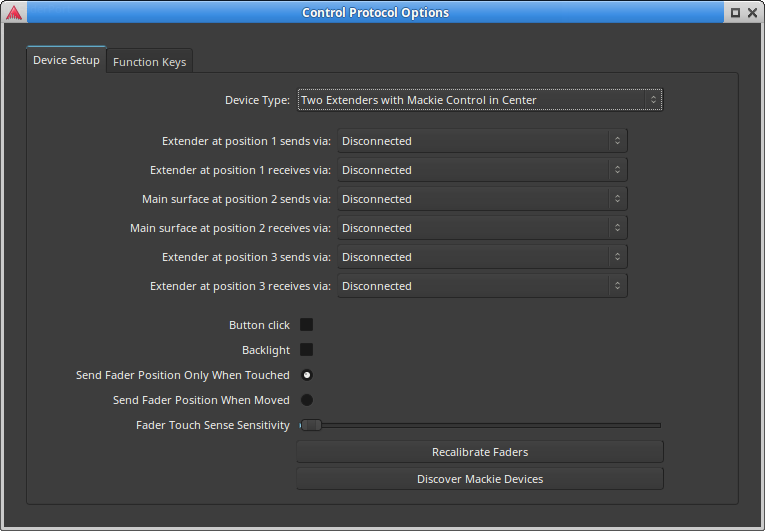The image size is (765, 531).
Task: Open the Device Type dropdown
Action: [480, 100]
